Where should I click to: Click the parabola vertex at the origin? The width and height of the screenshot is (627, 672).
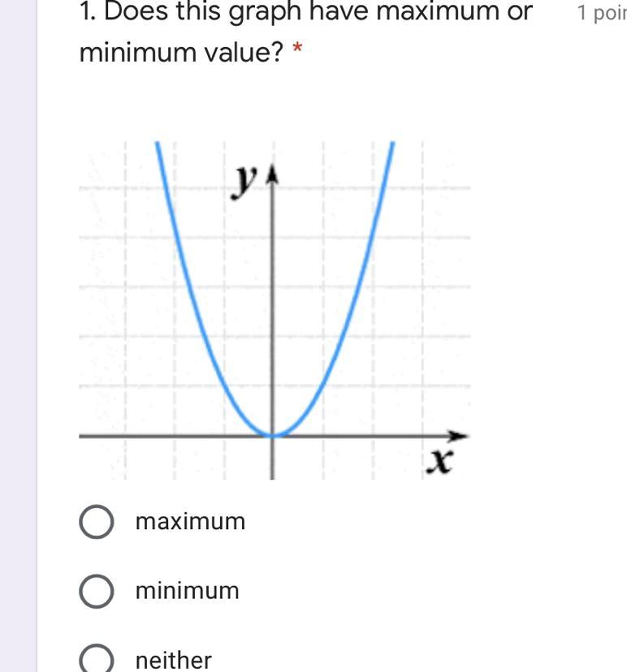(273, 435)
